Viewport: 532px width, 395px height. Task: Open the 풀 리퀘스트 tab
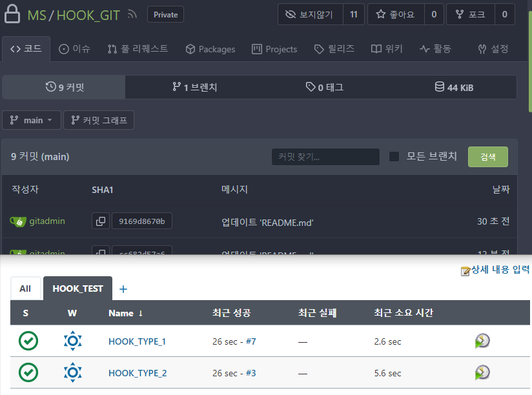click(138, 49)
